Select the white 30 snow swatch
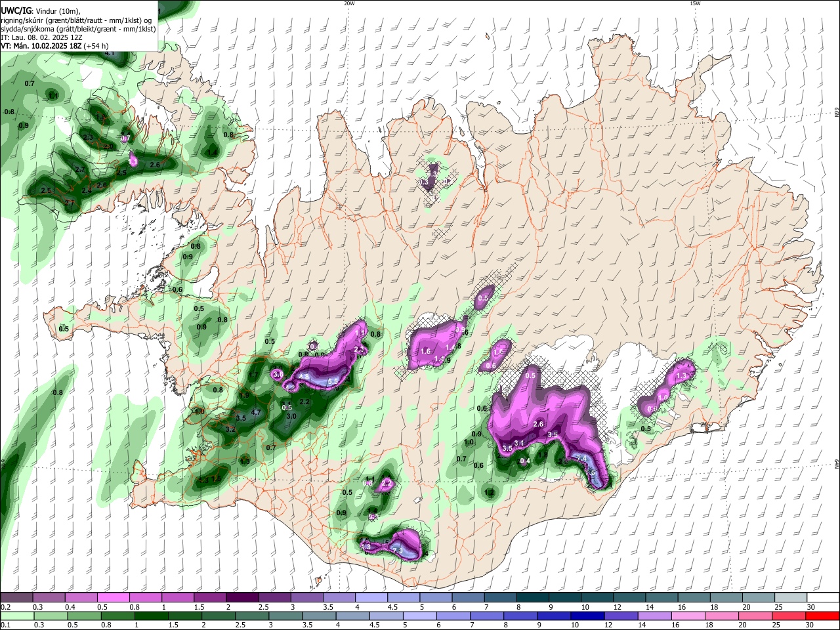 click(823, 597)
